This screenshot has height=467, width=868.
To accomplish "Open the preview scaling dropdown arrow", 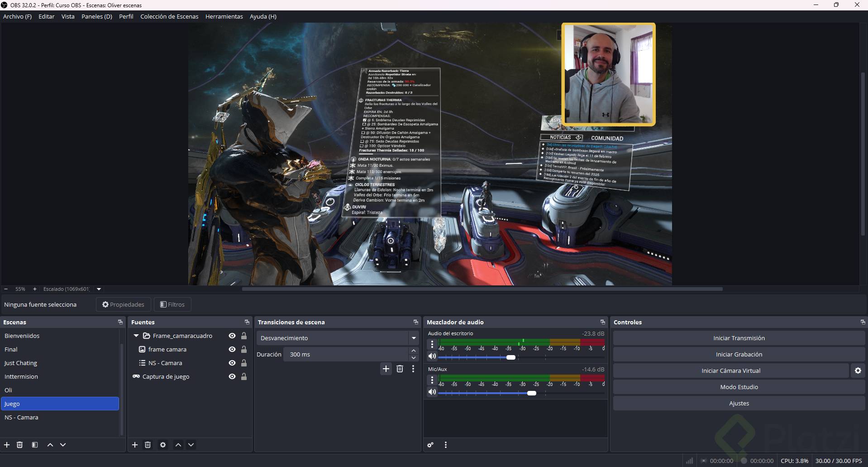I will click(99, 289).
